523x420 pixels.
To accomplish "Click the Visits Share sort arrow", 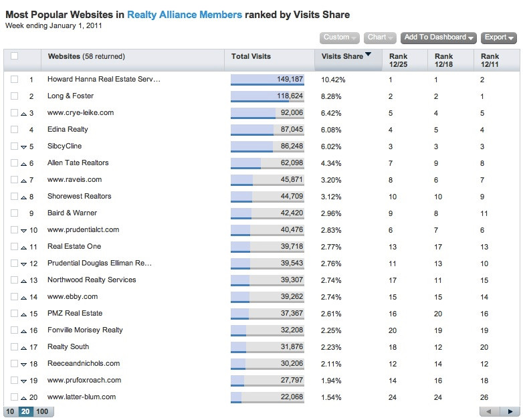I will click(x=369, y=54).
